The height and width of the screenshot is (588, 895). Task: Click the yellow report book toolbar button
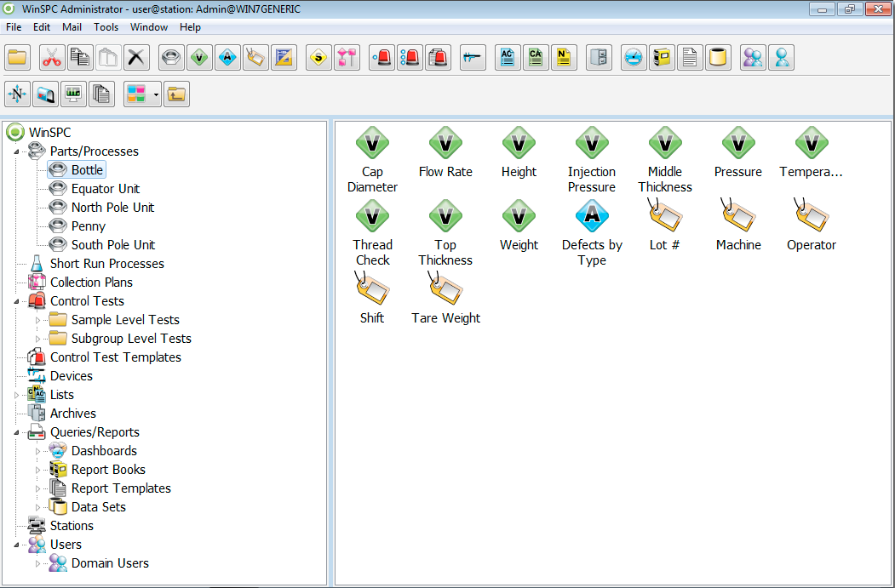[662, 58]
